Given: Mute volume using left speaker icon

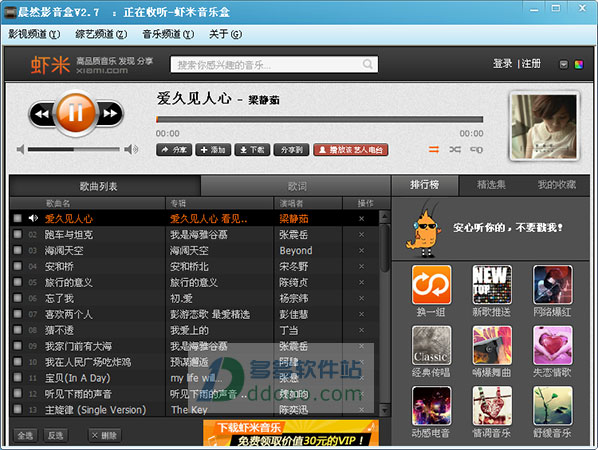Looking at the screenshot, I should 21,149.
